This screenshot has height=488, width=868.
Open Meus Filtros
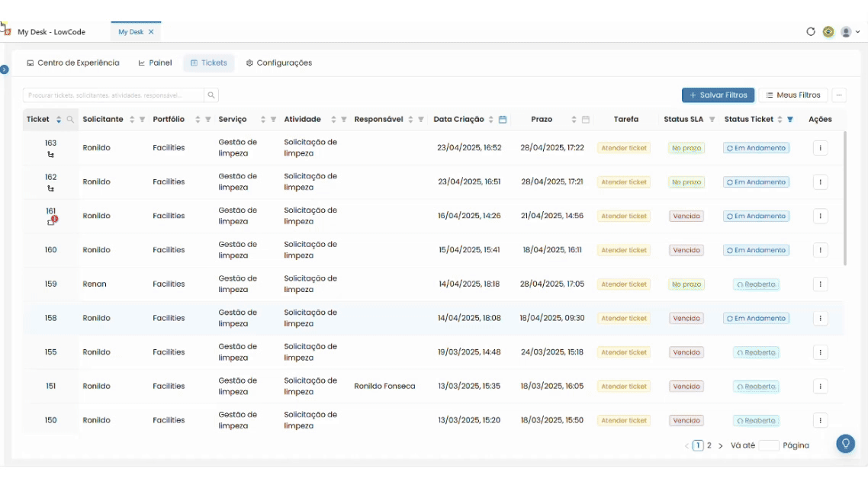pos(792,95)
